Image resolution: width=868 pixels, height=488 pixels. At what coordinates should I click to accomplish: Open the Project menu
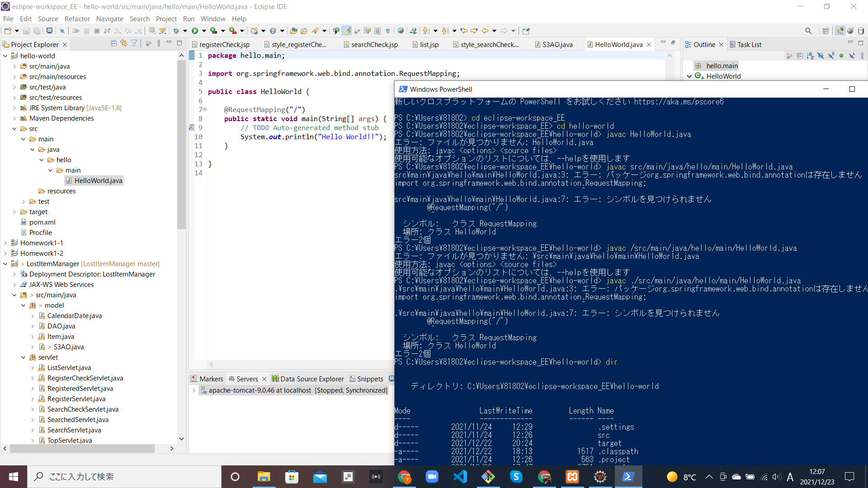click(x=166, y=19)
